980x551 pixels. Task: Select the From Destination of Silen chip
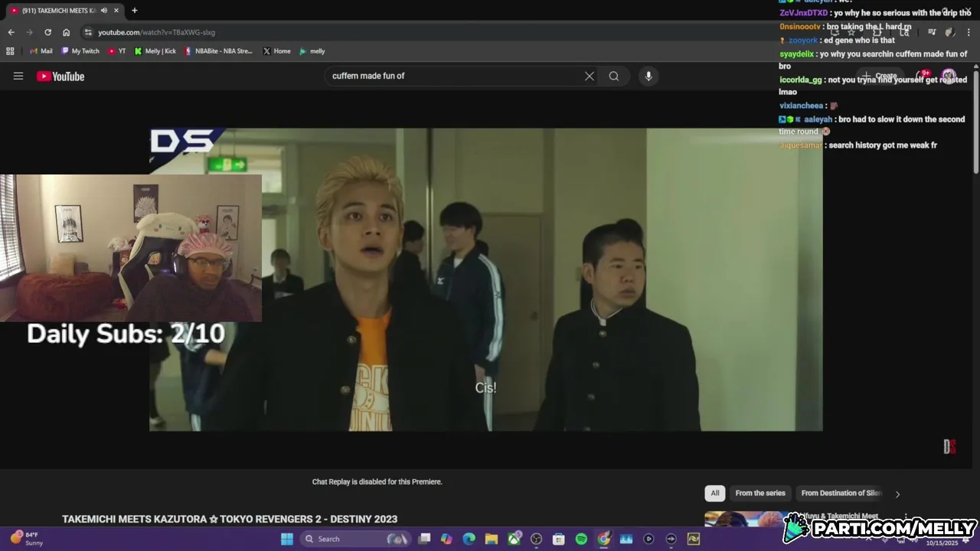click(x=841, y=493)
